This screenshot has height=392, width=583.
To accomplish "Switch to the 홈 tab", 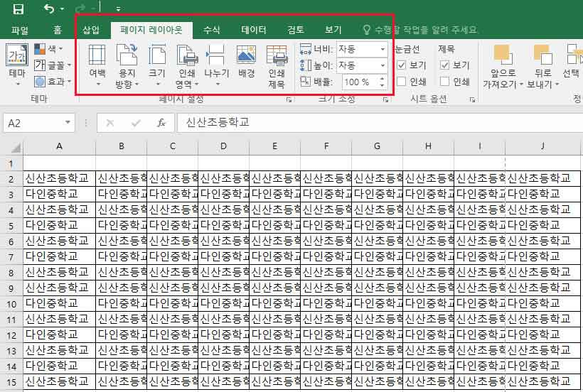I will pos(58,30).
